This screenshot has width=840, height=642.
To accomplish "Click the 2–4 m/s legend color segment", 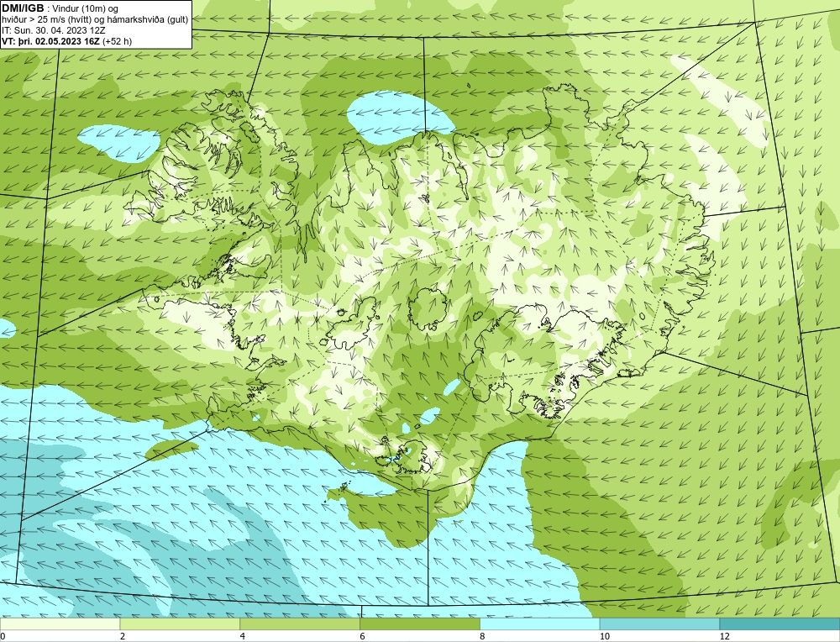I will 180,624.
